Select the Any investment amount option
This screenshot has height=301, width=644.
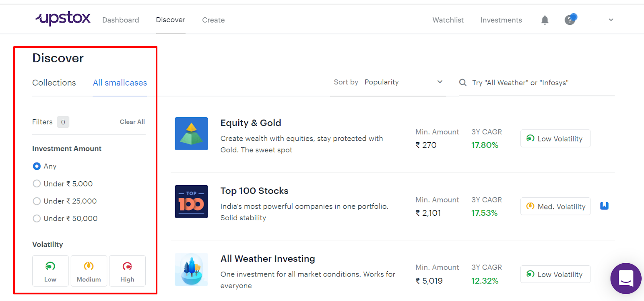37,166
